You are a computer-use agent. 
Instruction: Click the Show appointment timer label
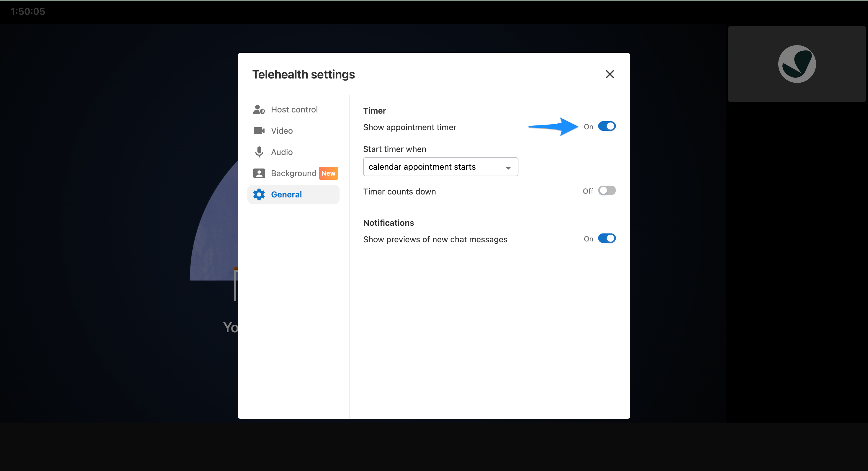pos(409,127)
